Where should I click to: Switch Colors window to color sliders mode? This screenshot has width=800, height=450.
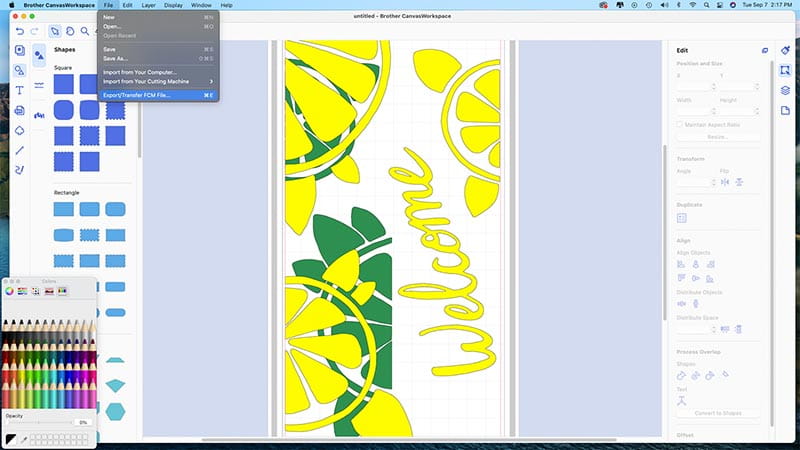coord(22,291)
